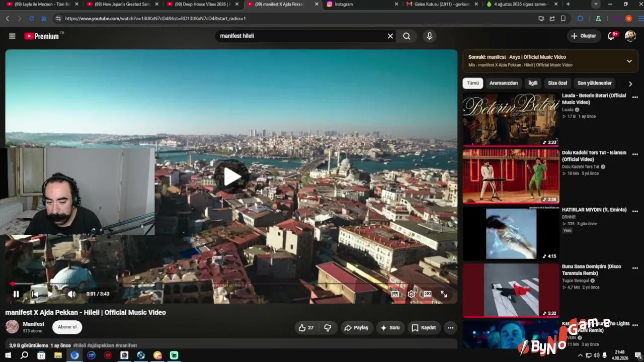Open options for HATIRLAR MIYDIN video

tap(635, 211)
